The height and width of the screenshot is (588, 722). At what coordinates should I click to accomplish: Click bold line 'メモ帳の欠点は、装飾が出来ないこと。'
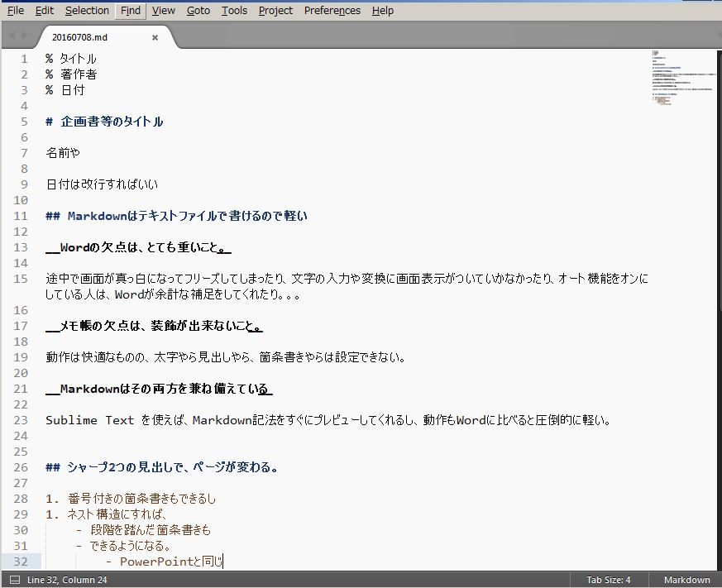point(154,326)
